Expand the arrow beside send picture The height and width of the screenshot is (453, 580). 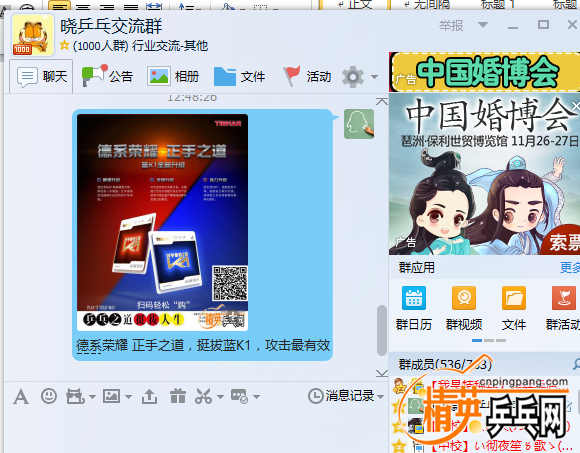[128, 397]
